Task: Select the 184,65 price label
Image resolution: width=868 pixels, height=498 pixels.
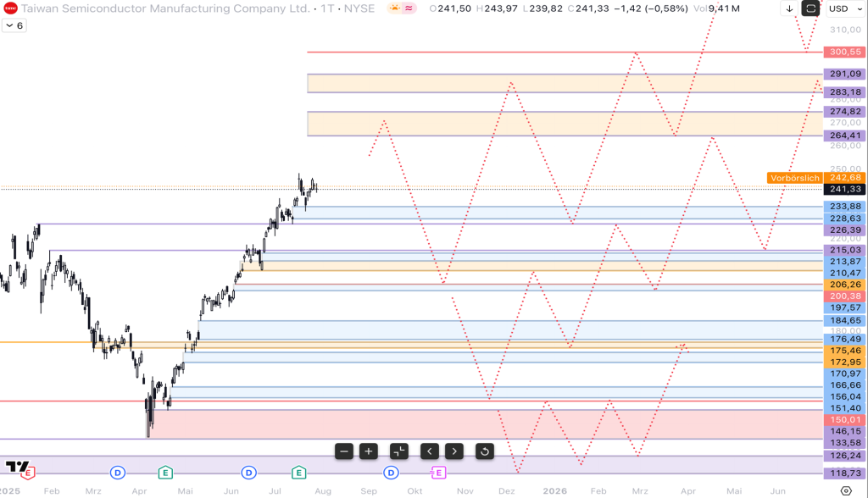Action: pyautogui.click(x=845, y=320)
